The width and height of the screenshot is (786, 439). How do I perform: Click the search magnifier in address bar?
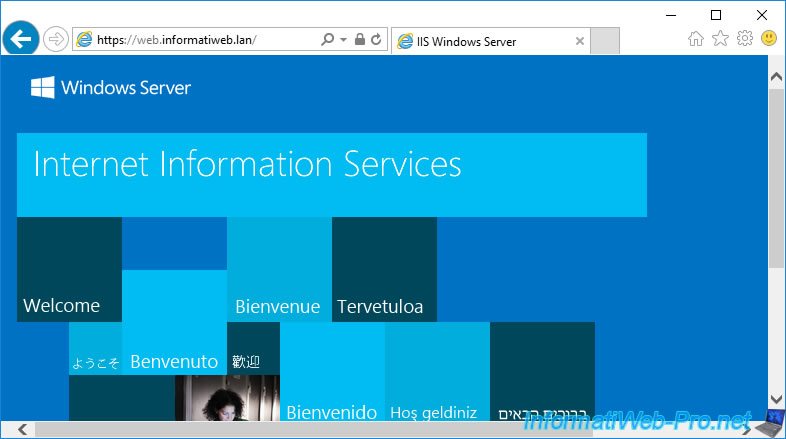(x=327, y=39)
